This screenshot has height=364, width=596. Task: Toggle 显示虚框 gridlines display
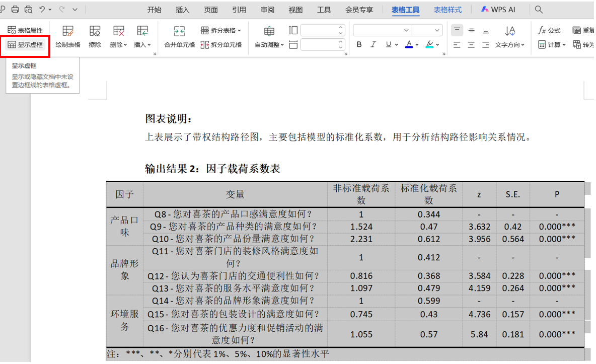pos(25,45)
